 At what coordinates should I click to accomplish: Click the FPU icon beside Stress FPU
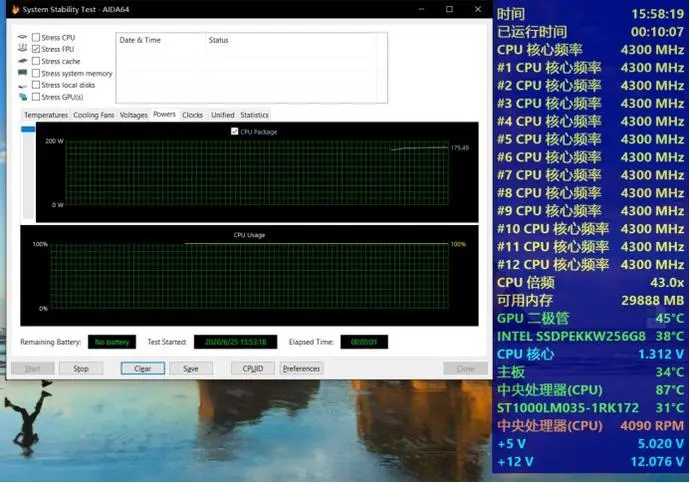coord(22,49)
